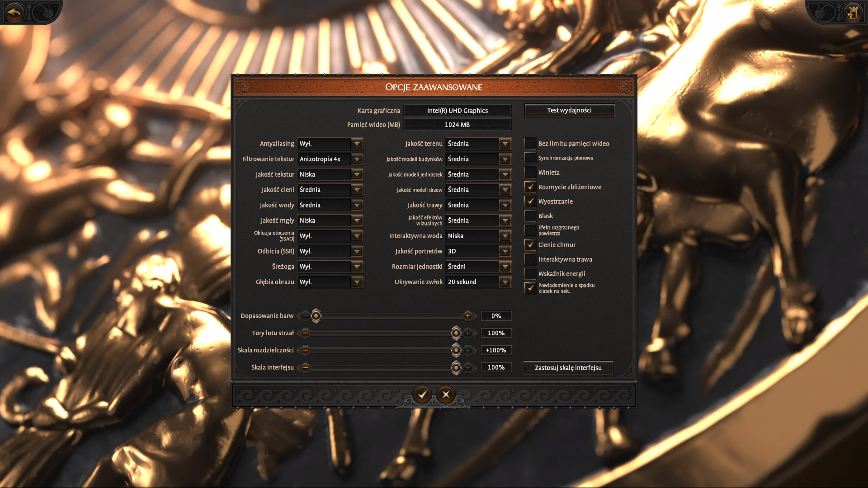This screenshot has width=868, height=488.
Task: Click plus icon for Dopasowanie barw
Action: coord(468,316)
